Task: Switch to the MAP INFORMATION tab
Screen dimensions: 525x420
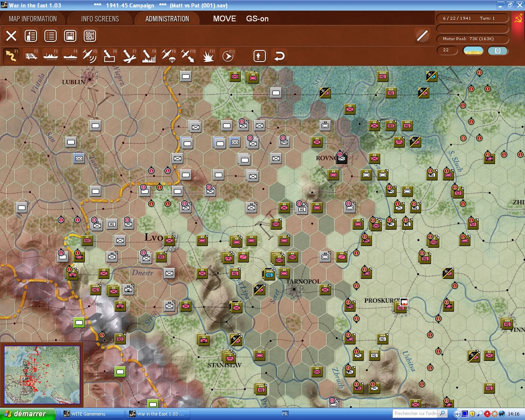Action: point(33,19)
